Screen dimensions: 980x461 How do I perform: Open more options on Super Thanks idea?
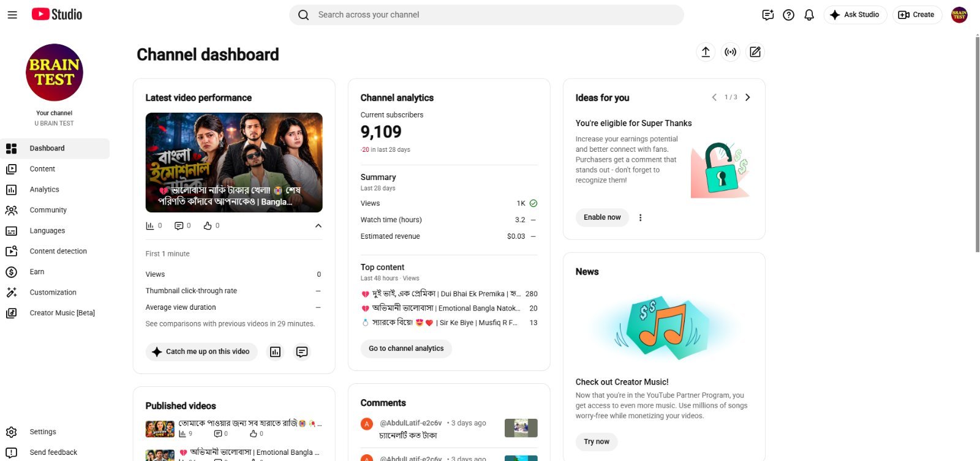coord(641,217)
